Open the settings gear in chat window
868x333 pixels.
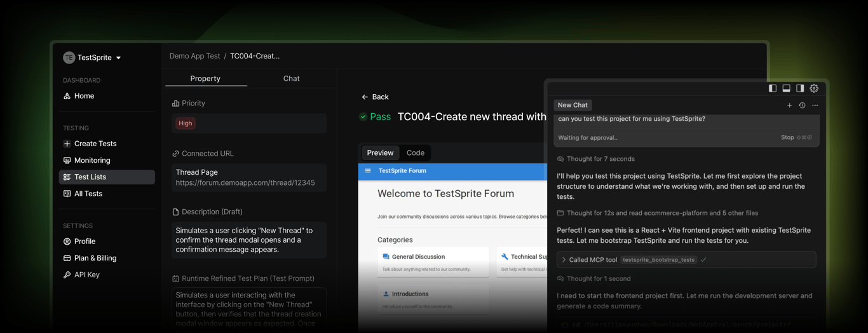click(814, 88)
